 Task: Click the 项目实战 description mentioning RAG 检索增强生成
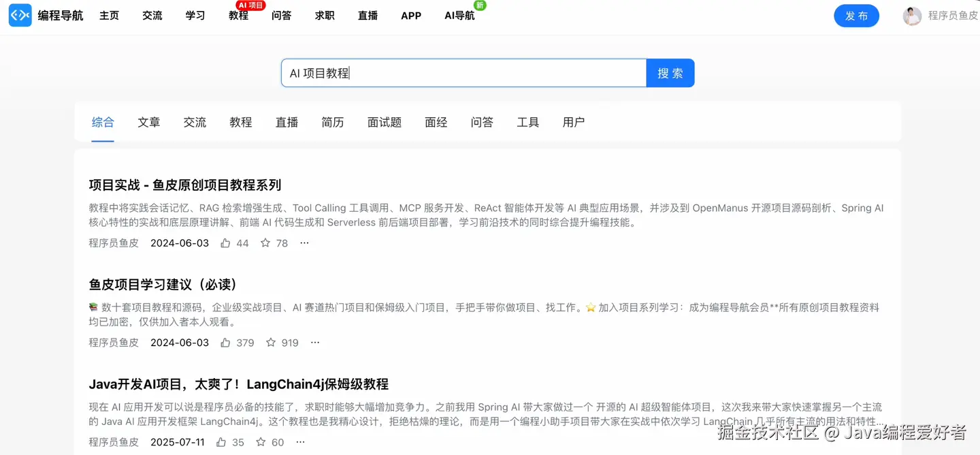(486, 215)
